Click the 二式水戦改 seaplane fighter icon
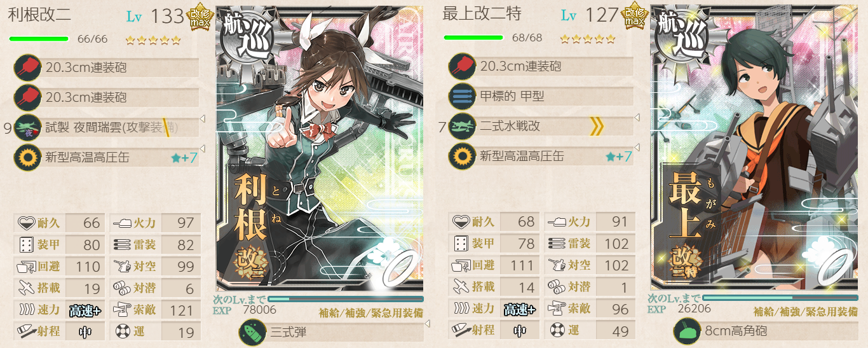This screenshot has width=868, height=348. [x=463, y=127]
